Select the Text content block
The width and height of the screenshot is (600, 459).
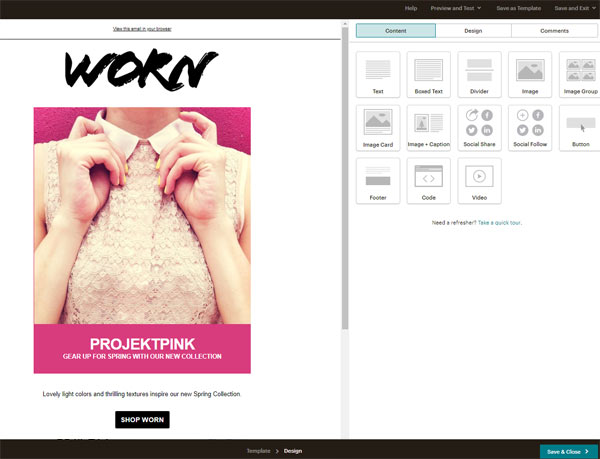pyautogui.click(x=378, y=74)
